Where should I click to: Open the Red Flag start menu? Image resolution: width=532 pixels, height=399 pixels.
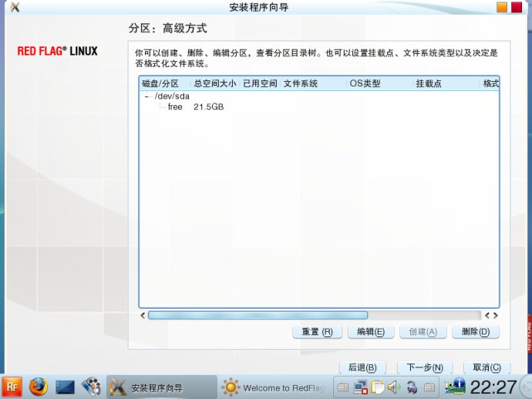click(x=12, y=387)
